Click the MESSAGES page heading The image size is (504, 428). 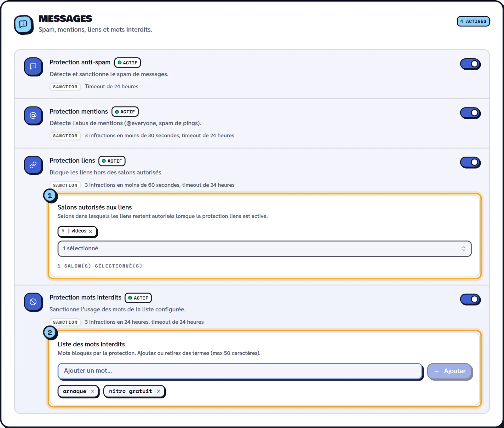(x=65, y=19)
